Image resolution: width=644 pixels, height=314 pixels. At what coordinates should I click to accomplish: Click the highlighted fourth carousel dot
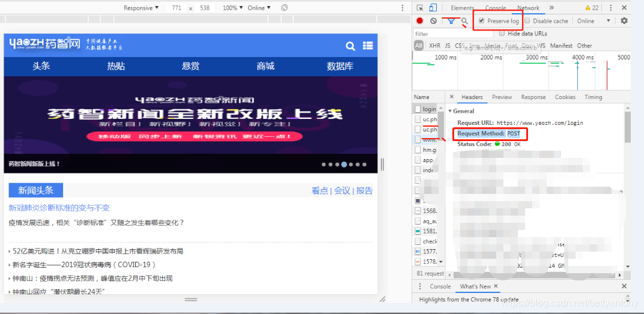[x=344, y=164]
